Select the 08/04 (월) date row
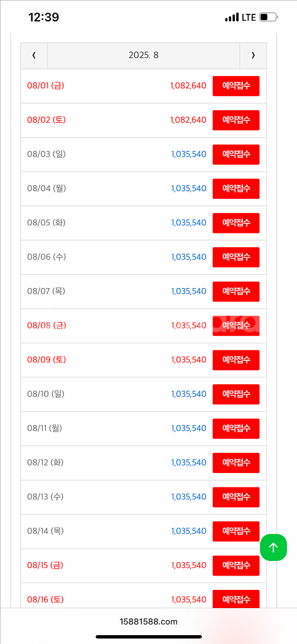Image resolution: width=297 pixels, height=644 pixels. [144, 189]
